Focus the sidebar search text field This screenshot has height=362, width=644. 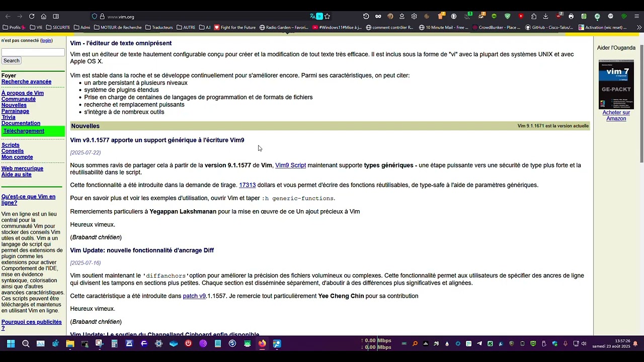pos(33,52)
